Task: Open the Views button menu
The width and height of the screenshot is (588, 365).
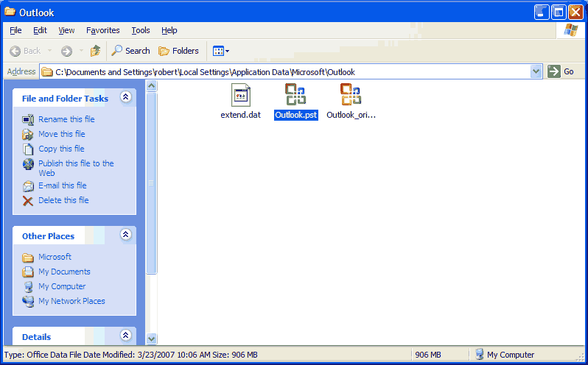Action: click(221, 51)
